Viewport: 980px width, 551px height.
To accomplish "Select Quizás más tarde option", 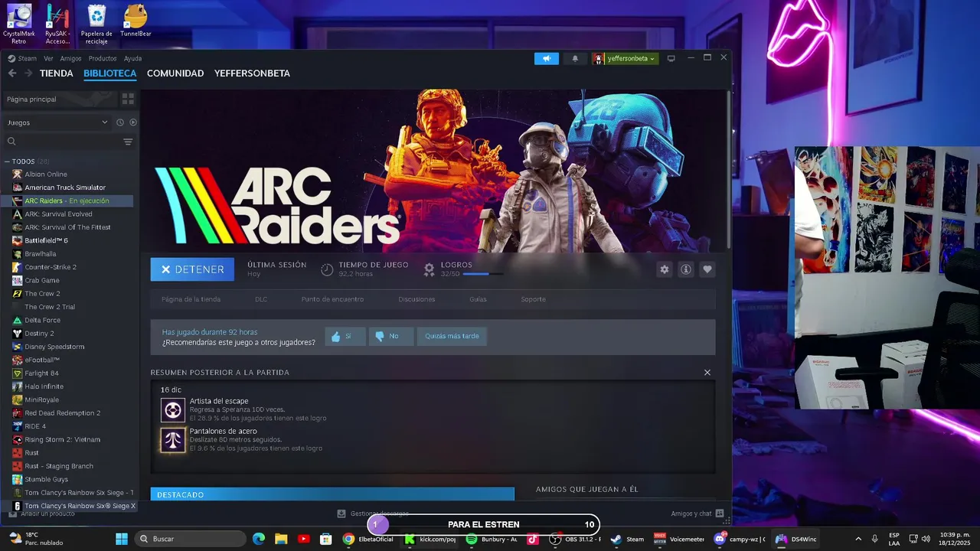I will coord(452,336).
